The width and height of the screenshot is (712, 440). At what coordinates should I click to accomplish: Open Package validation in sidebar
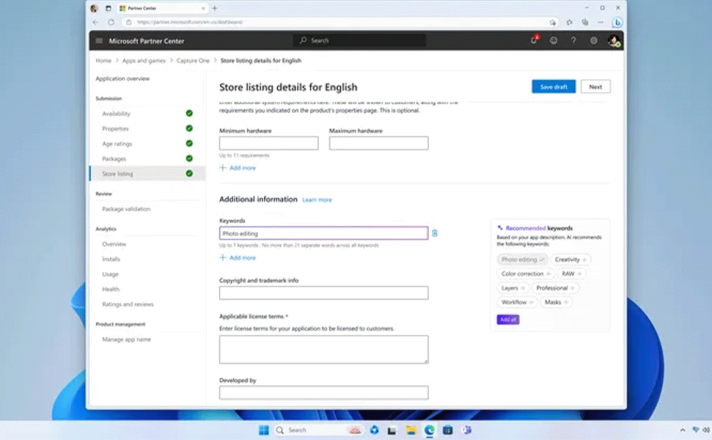click(x=126, y=209)
